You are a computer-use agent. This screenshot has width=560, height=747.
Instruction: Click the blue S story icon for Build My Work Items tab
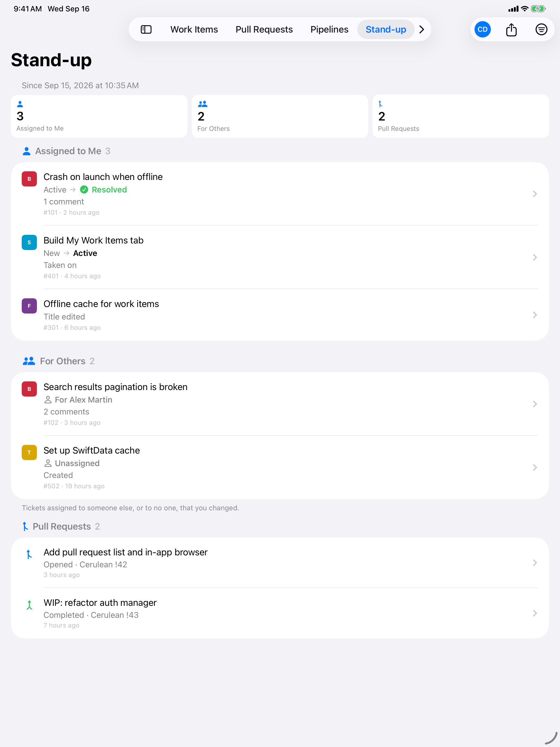coord(29,242)
